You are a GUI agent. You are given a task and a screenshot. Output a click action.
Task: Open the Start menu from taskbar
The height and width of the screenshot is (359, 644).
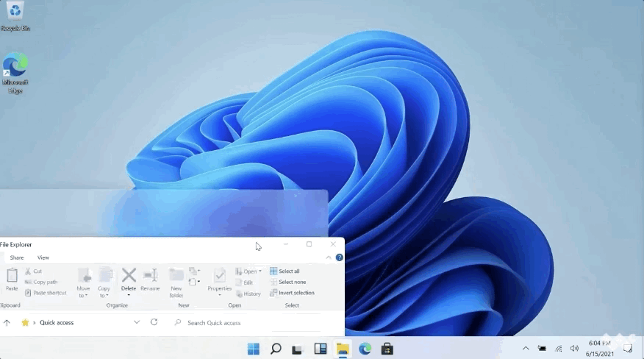coord(254,349)
